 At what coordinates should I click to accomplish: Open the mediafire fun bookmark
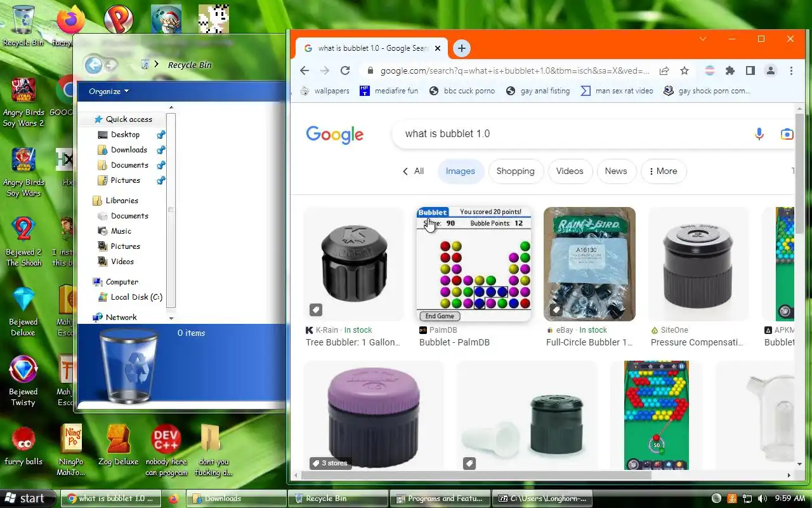click(x=389, y=91)
